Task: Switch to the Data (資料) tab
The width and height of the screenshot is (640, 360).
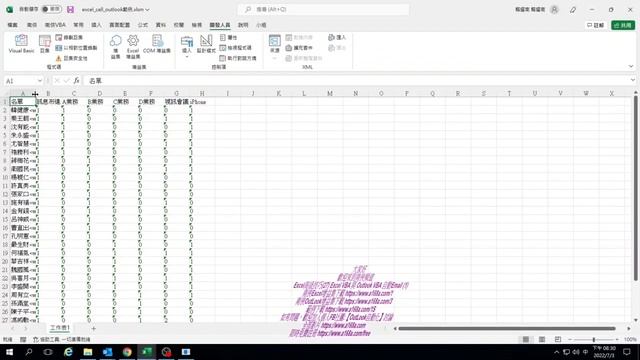Action: click(x=160, y=25)
